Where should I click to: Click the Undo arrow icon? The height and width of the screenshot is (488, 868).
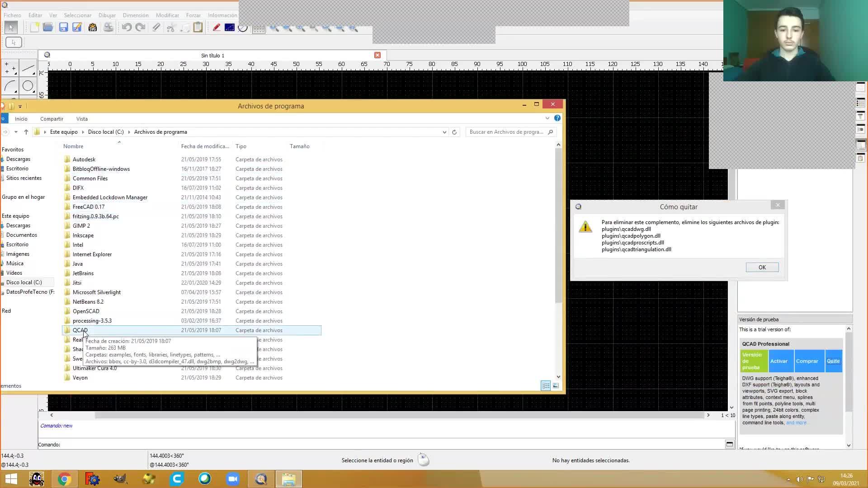(127, 28)
